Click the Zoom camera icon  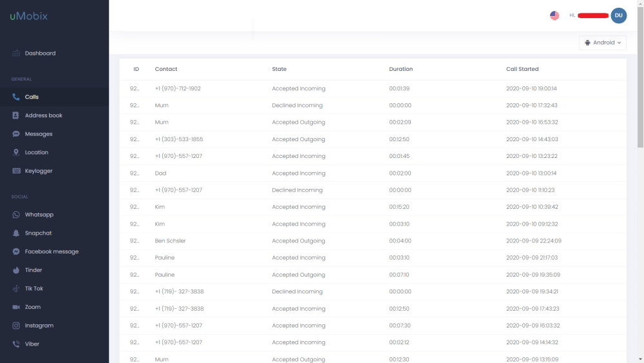16,307
